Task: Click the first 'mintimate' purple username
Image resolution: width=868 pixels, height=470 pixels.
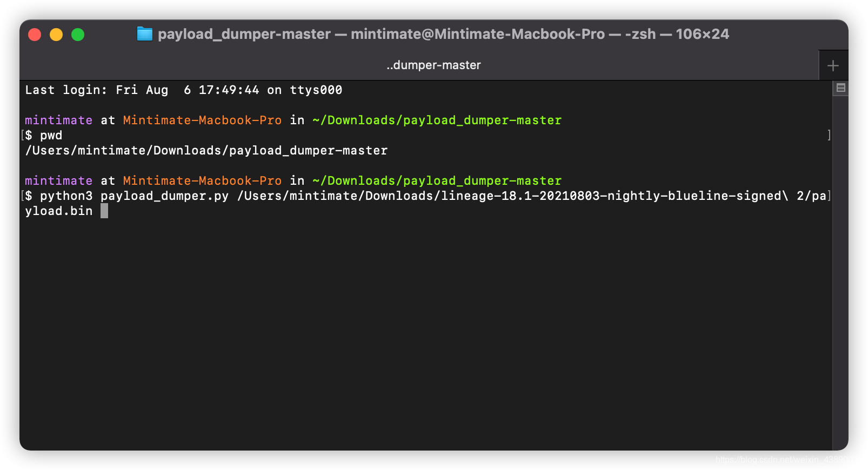Action: click(59, 120)
